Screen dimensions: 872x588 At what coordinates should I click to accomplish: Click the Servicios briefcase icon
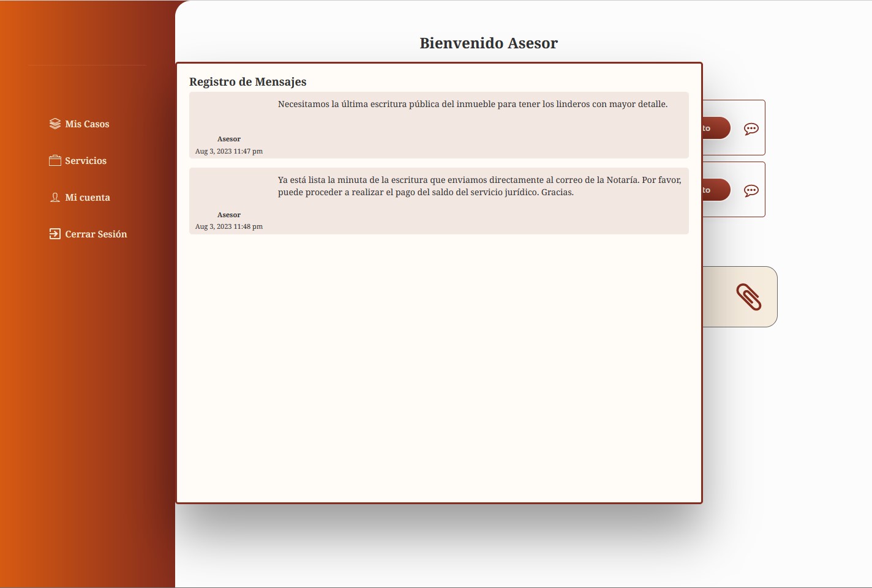tap(55, 160)
